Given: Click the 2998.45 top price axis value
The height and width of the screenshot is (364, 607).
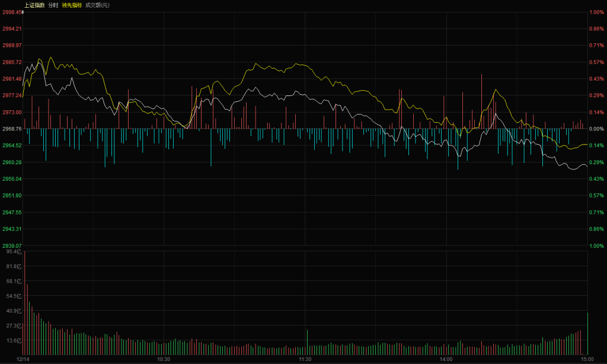Looking at the screenshot, I should click(12, 12).
